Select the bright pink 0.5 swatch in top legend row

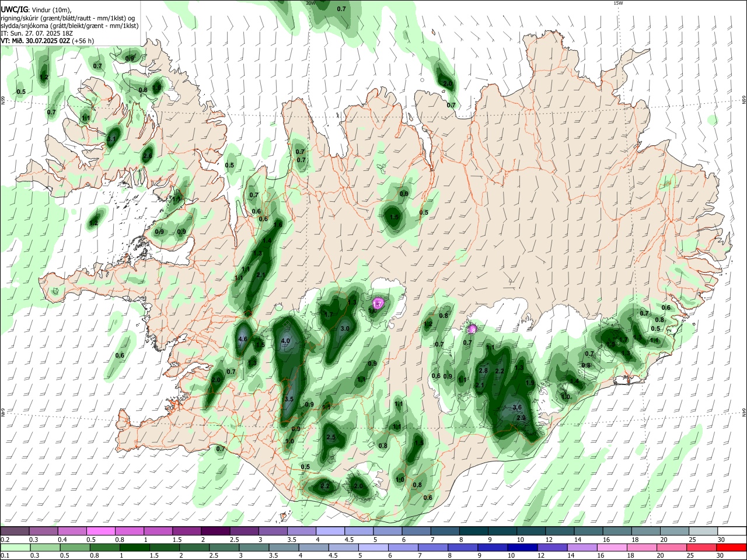point(100,531)
